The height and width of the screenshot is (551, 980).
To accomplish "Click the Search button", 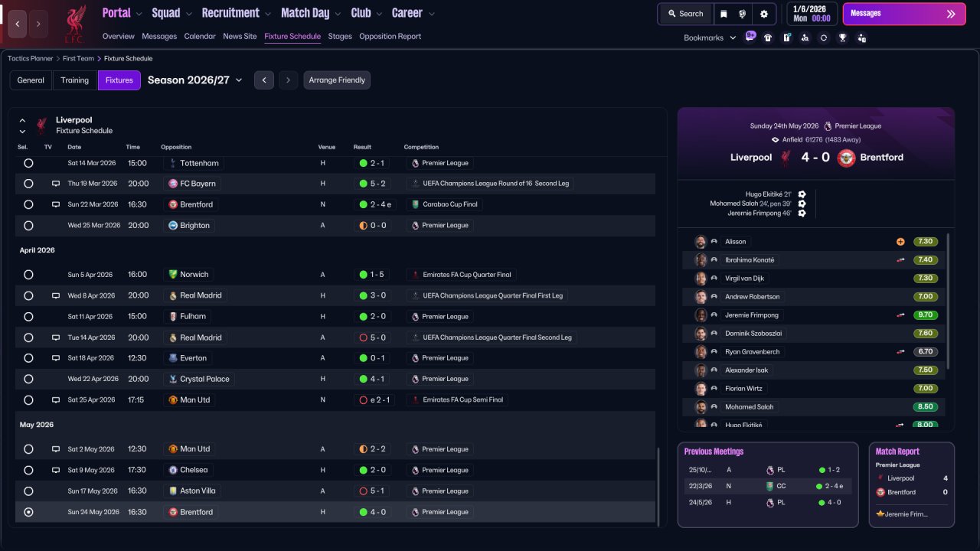I will [685, 14].
